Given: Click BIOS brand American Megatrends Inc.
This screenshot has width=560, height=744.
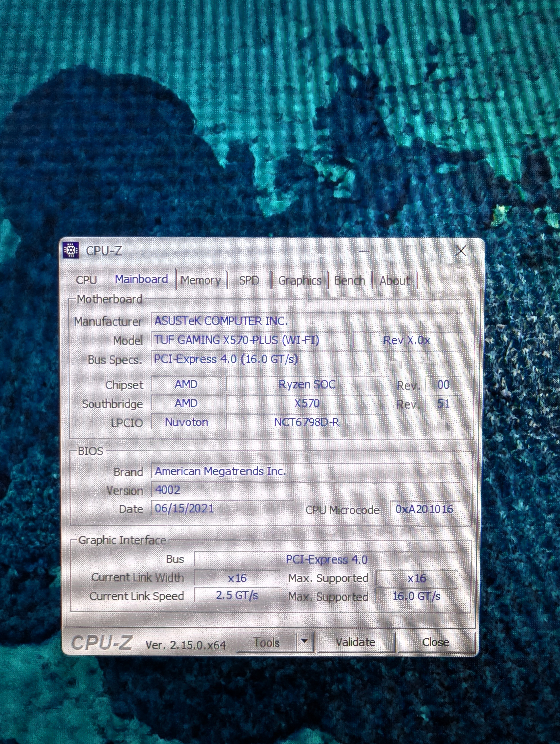Looking at the screenshot, I should tap(306, 471).
